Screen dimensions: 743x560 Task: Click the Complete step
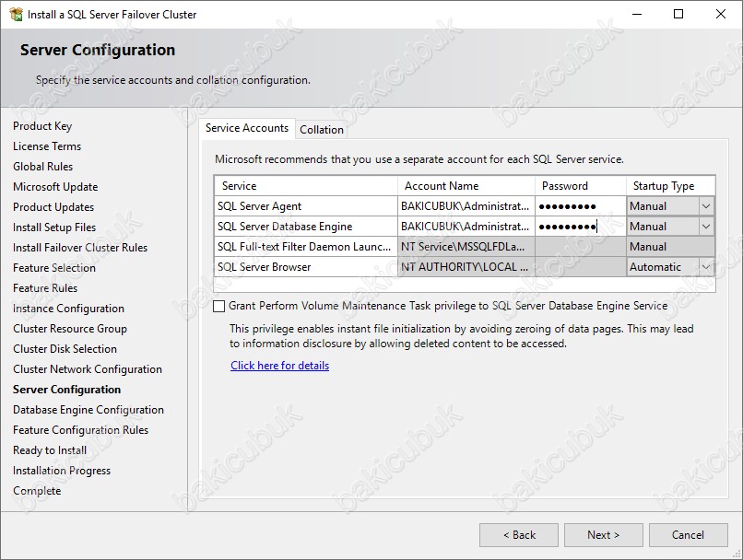37,491
